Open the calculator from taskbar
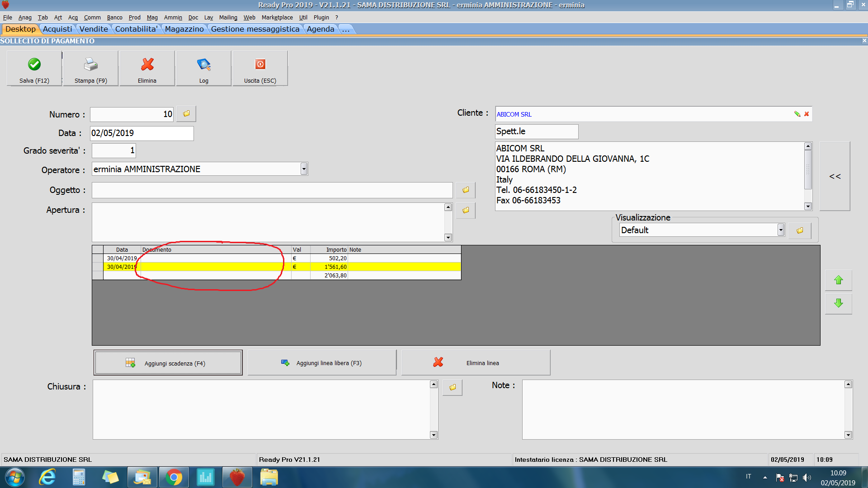 79,477
